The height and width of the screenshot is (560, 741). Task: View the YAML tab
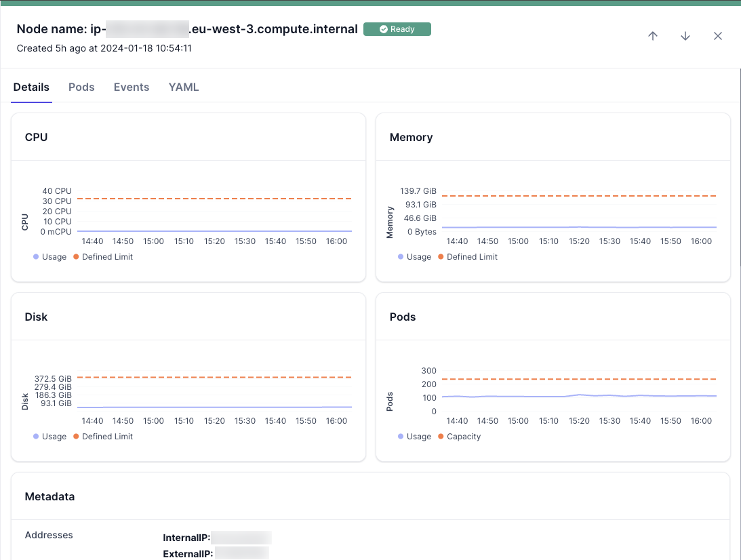point(184,87)
